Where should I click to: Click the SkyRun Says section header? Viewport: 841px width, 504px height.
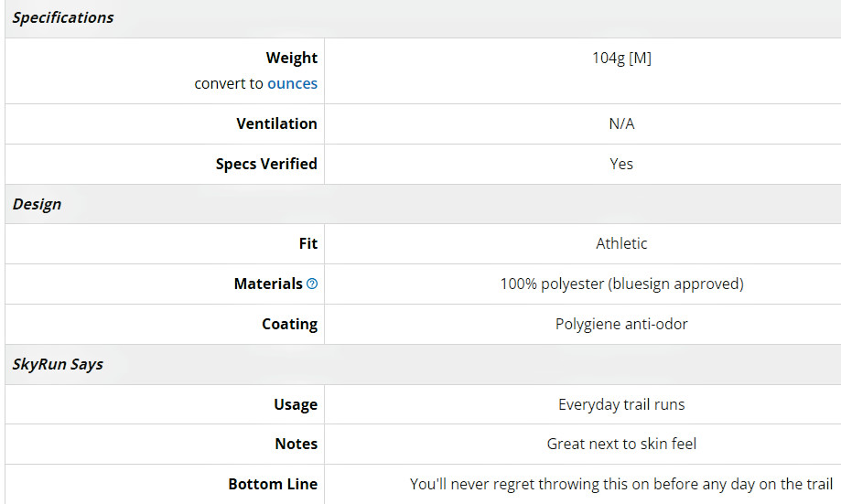[58, 365]
